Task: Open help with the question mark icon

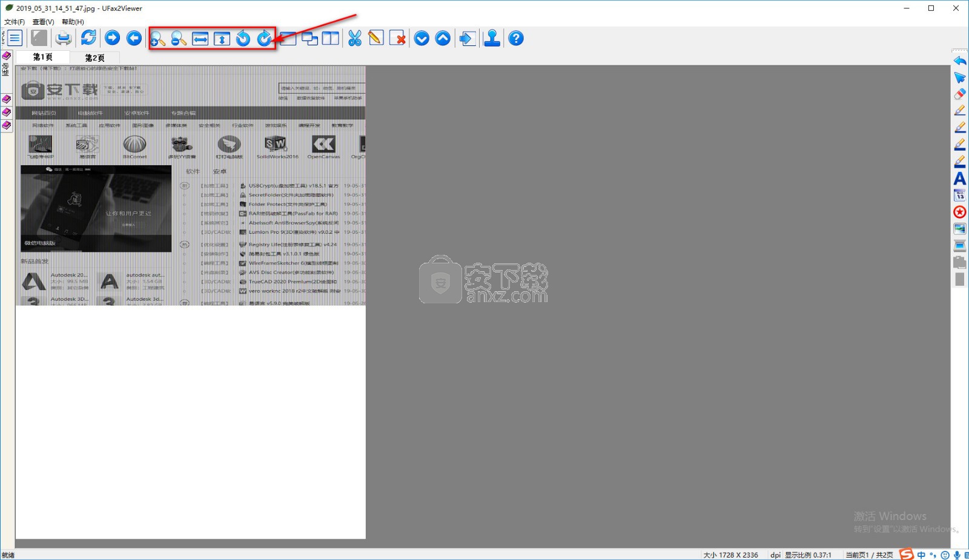Action: click(516, 39)
